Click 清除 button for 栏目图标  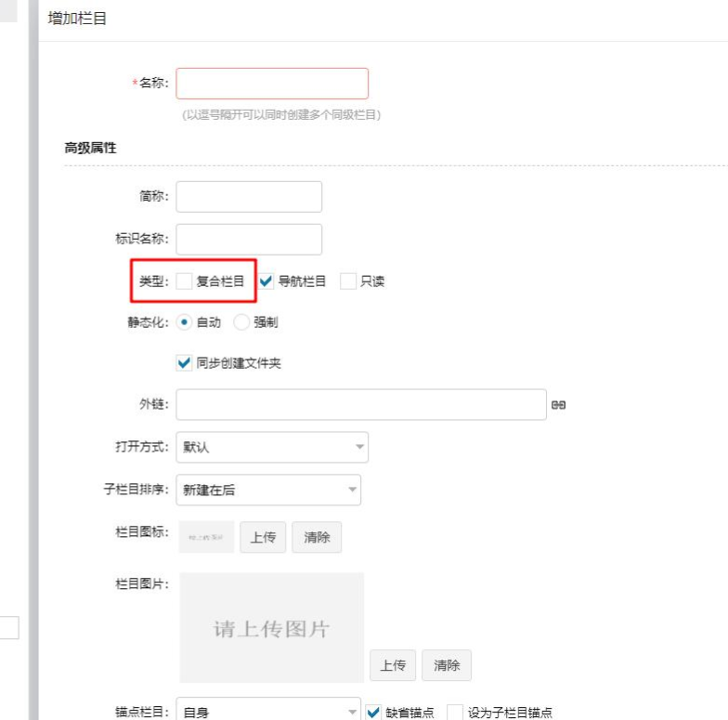tap(317, 537)
